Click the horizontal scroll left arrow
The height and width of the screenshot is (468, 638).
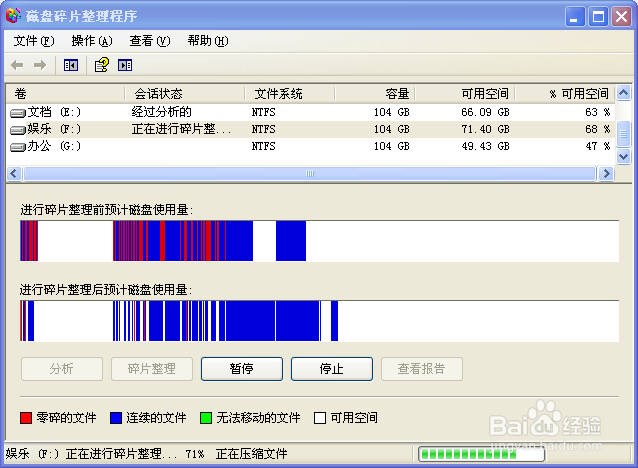[x=14, y=174]
